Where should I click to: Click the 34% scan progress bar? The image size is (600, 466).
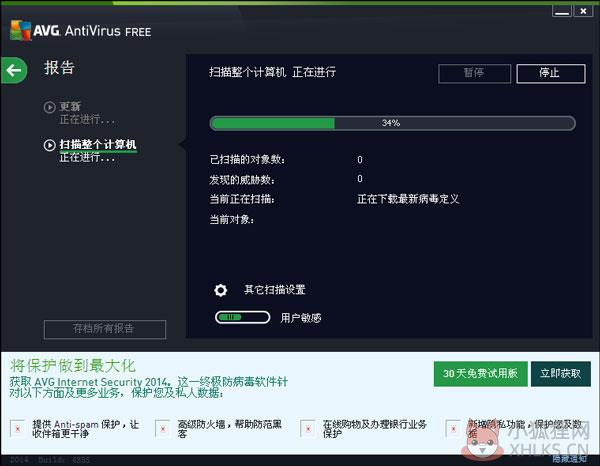coord(392,123)
